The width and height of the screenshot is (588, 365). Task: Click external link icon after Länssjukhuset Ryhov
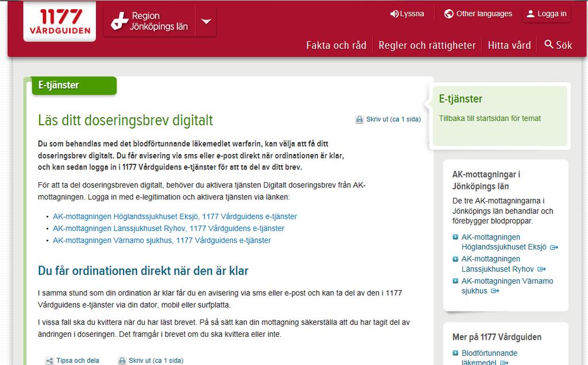541,269
